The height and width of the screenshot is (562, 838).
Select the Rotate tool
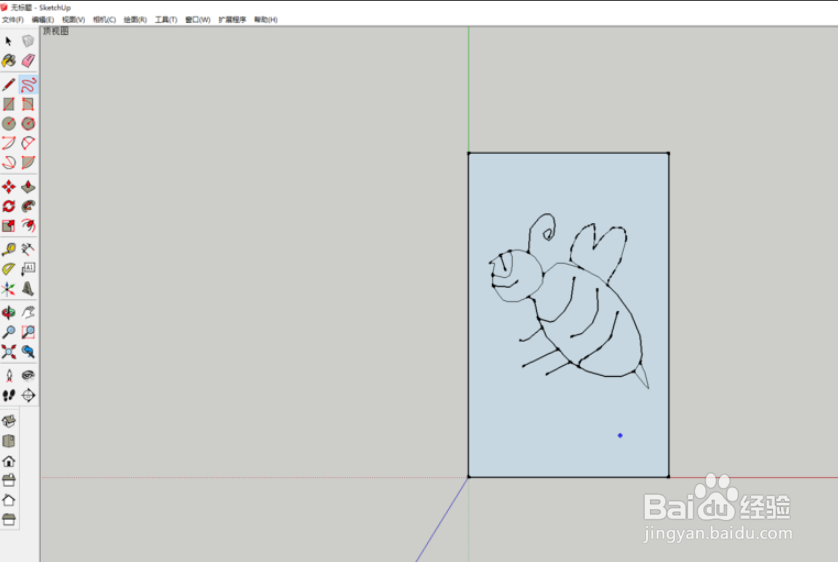pos(9,206)
